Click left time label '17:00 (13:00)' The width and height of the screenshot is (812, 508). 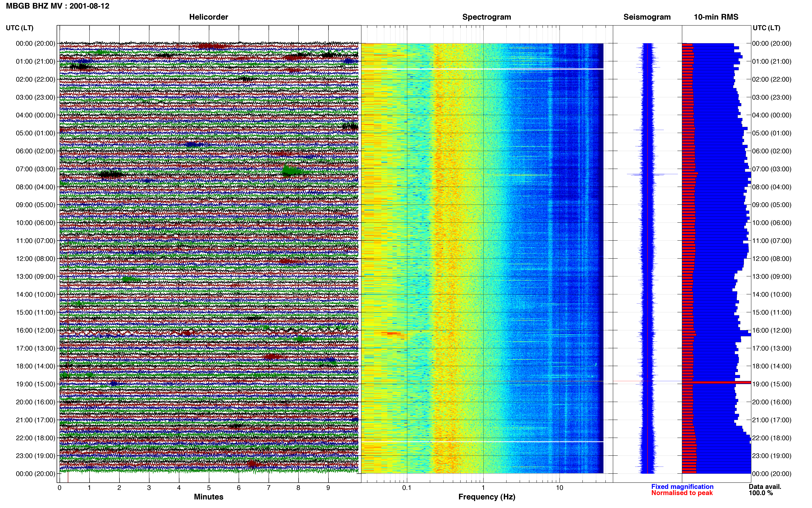click(x=36, y=348)
